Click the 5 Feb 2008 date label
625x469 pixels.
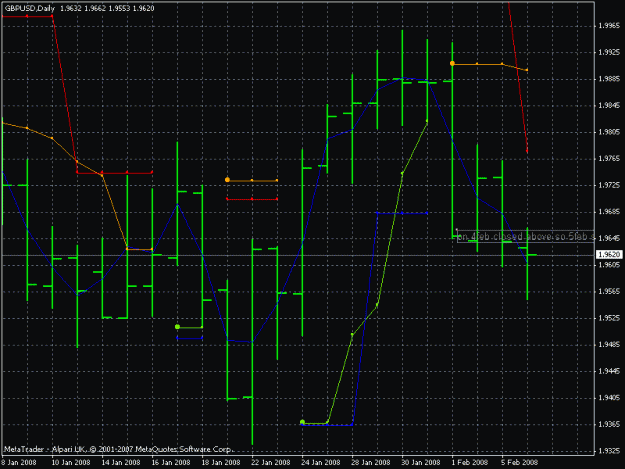coord(519,463)
